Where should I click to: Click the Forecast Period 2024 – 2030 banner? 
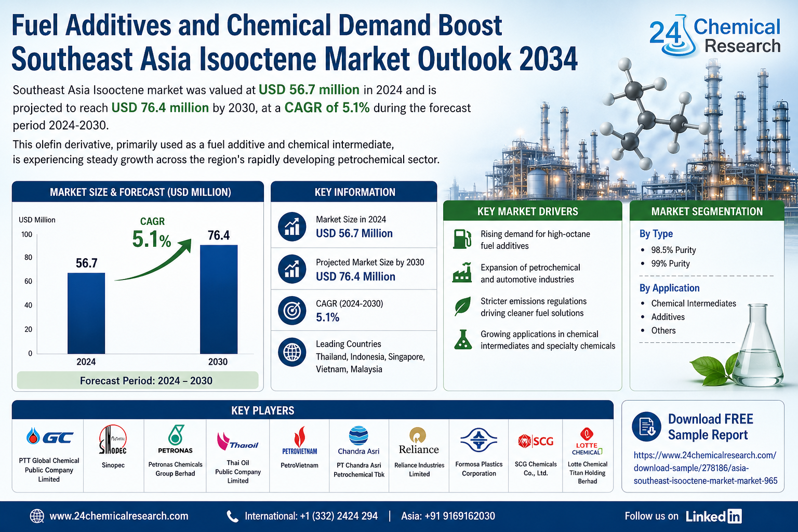[x=138, y=380]
